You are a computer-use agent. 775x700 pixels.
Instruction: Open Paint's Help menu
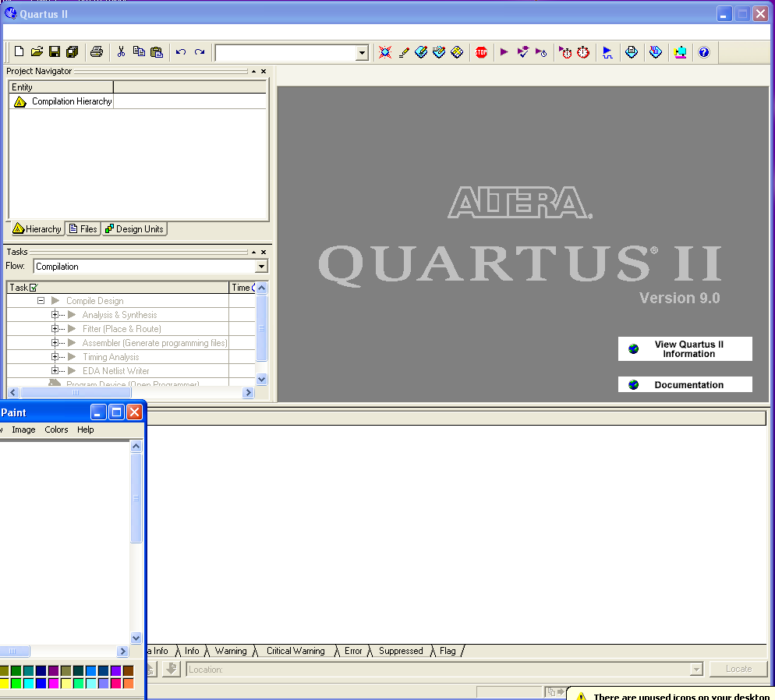(x=86, y=430)
